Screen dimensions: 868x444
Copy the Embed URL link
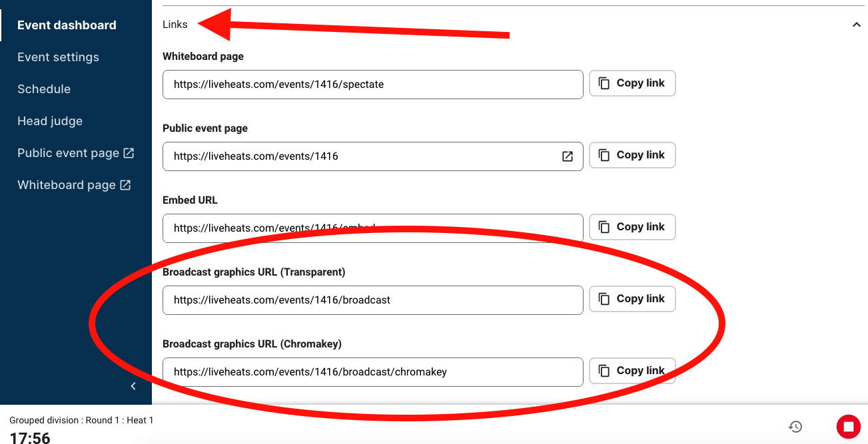point(632,227)
